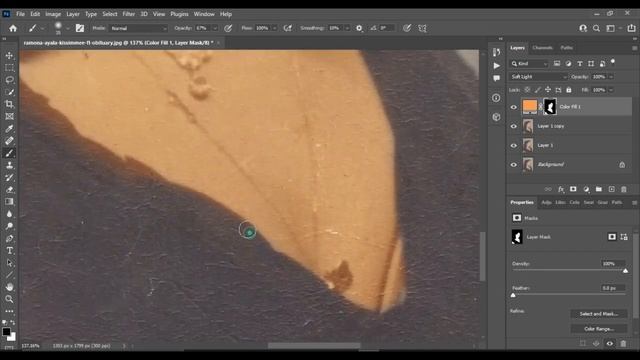Viewport: 640px width, 360px height.
Task: Select the Eyedropper tool
Action: tap(9, 129)
